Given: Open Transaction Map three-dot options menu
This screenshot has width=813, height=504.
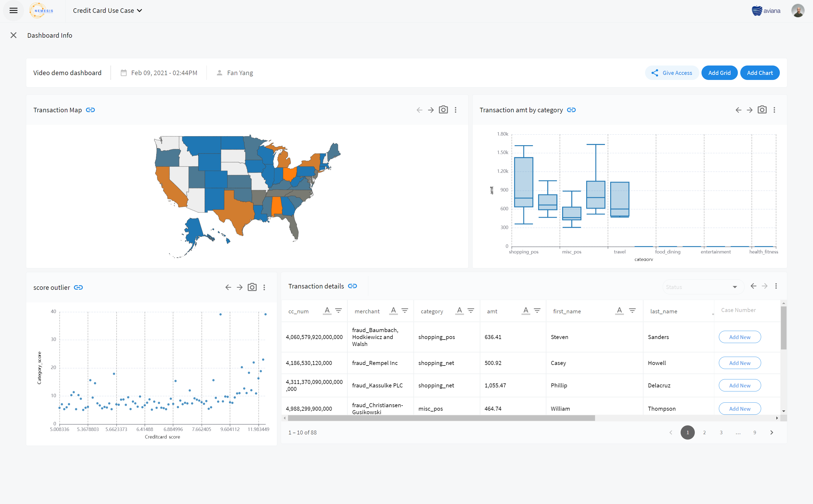Looking at the screenshot, I should (x=456, y=110).
